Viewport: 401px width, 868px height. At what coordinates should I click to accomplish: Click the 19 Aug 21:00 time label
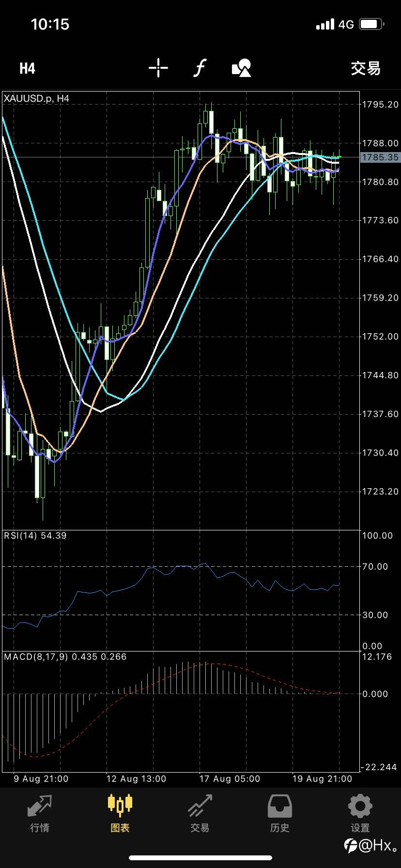tap(322, 779)
